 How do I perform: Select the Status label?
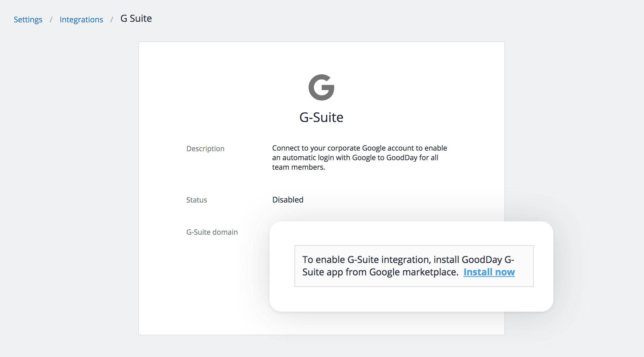pyautogui.click(x=196, y=200)
